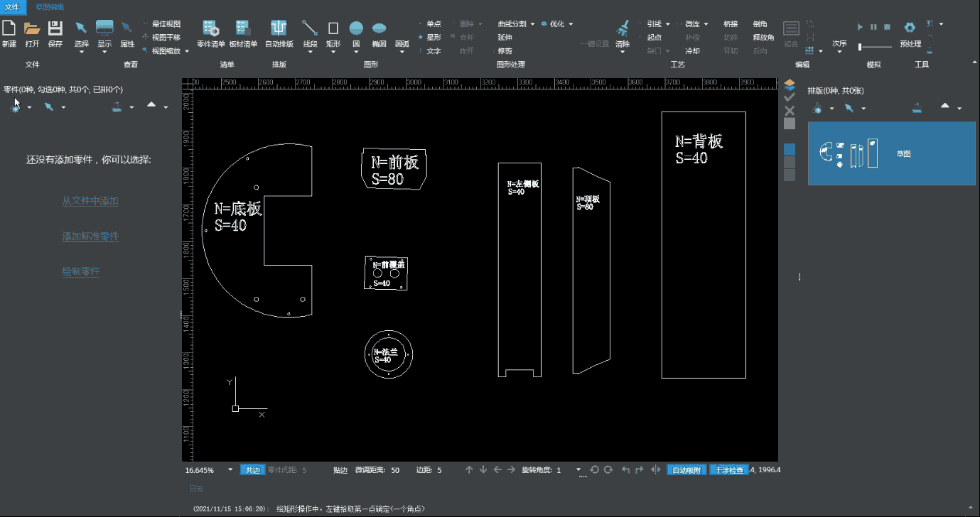Click the 星形 star shape item
The image size is (980, 517).
click(429, 37)
